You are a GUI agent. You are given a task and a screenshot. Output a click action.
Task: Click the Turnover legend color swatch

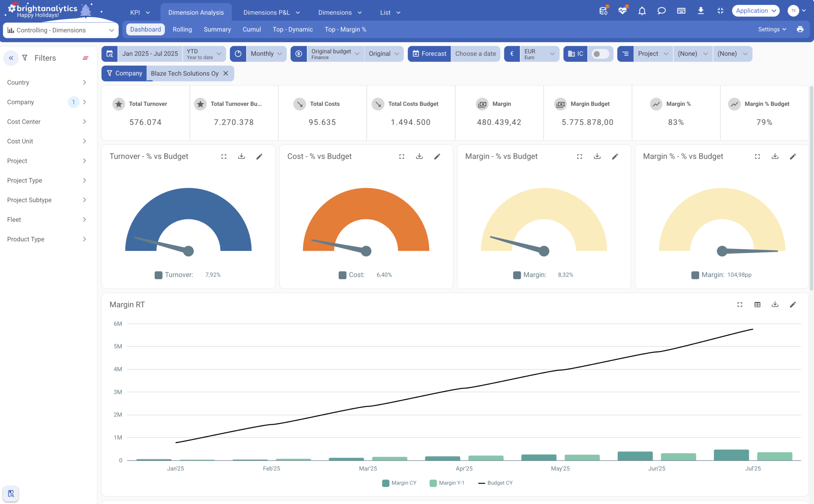(x=158, y=275)
